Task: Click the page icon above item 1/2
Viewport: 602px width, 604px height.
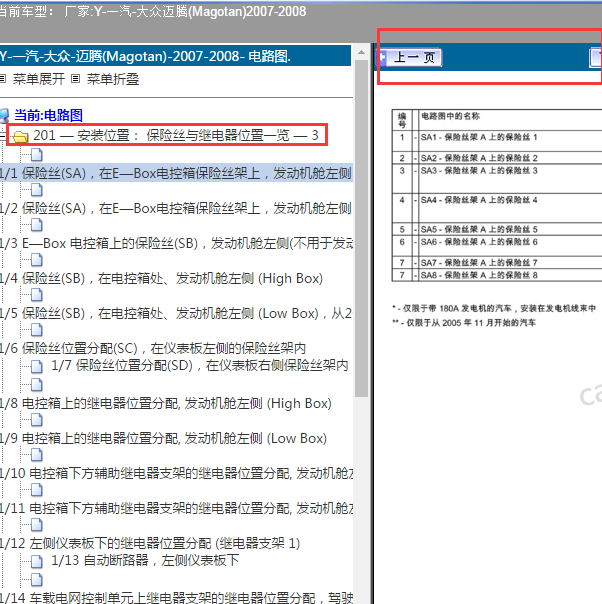Action: point(37,190)
